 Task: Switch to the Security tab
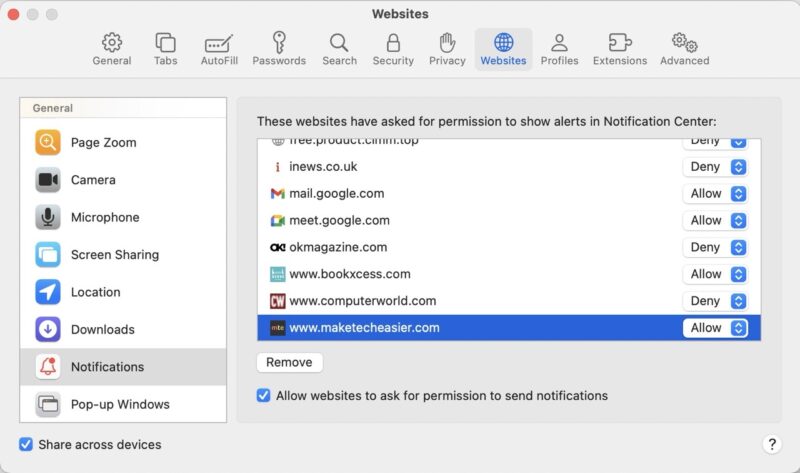tap(393, 49)
